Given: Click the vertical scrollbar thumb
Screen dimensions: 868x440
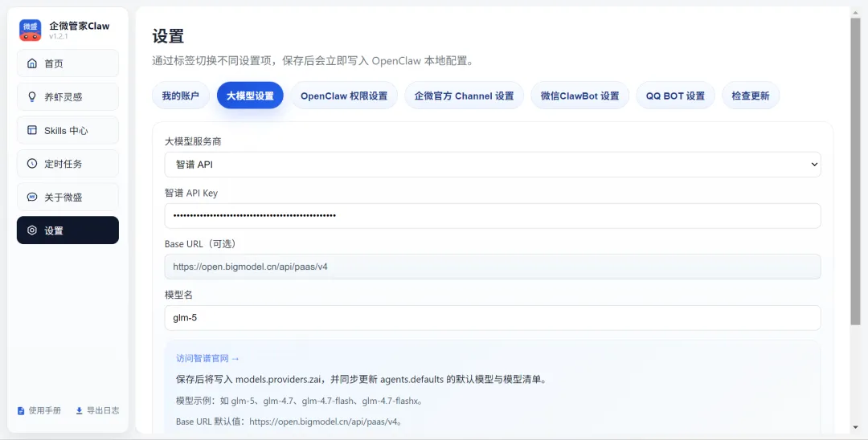Looking at the screenshot, I should coord(856,171).
